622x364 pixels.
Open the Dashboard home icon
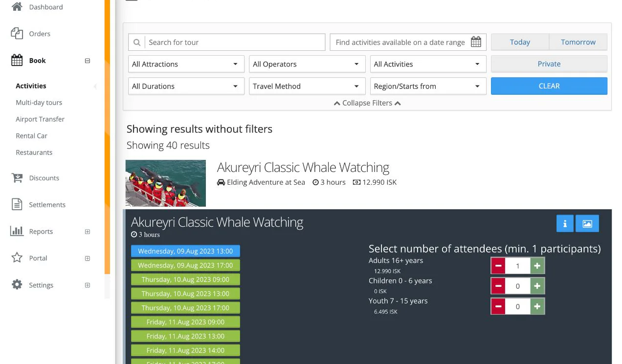click(17, 7)
